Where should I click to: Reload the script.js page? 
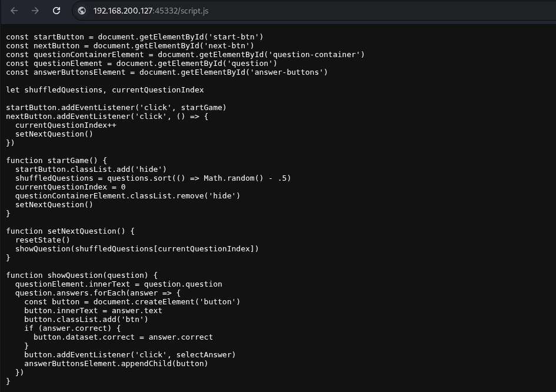[56, 11]
